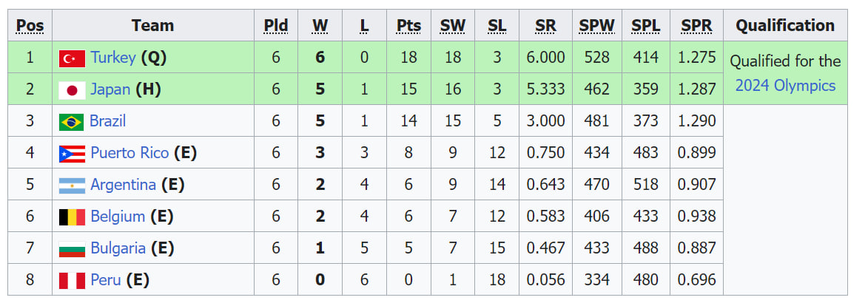
Task: Click the Pos column header abbreviation
Action: [30, 25]
